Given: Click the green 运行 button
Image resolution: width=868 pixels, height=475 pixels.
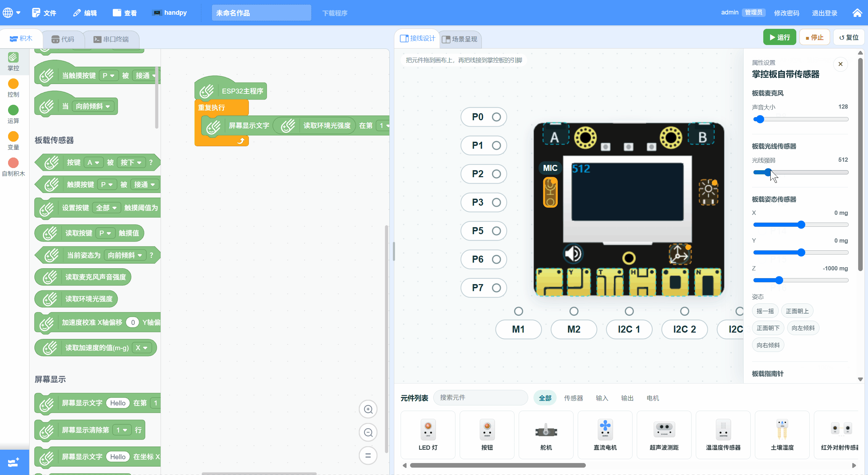Looking at the screenshot, I should (779, 37).
